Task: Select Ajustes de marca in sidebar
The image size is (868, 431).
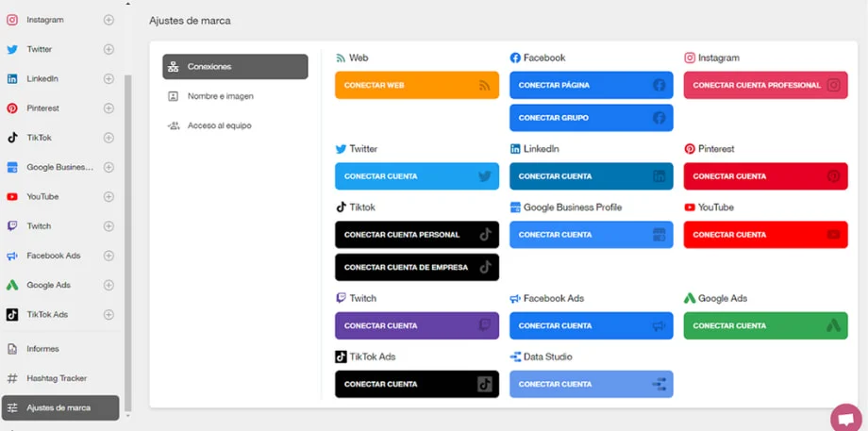Action: (60, 407)
